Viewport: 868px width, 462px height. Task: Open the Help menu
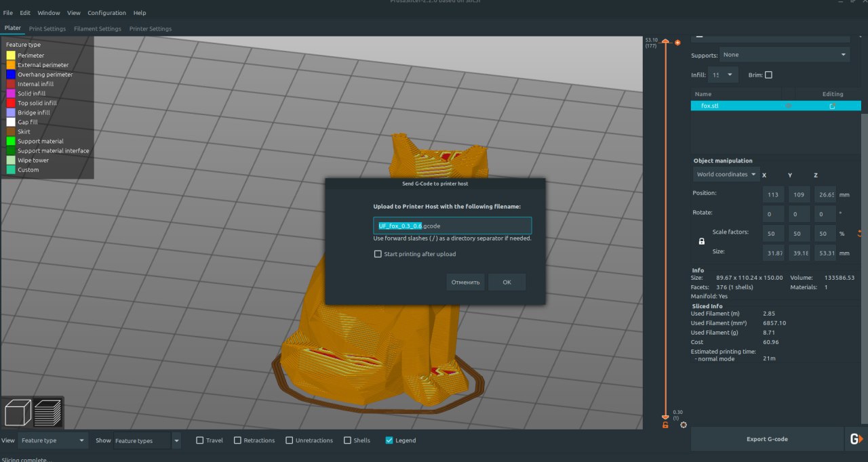point(140,13)
